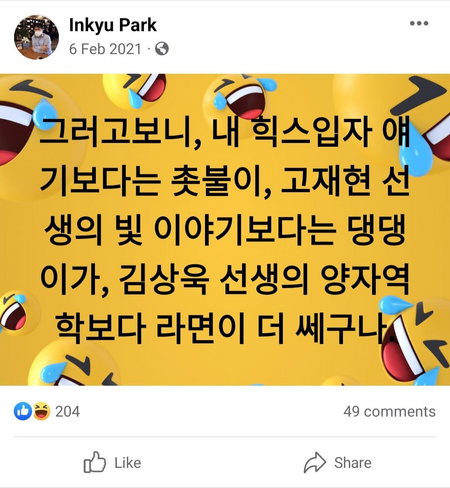450x488 pixels.
Task: Click the first text line starting 그러고보니
Action: pos(225,132)
